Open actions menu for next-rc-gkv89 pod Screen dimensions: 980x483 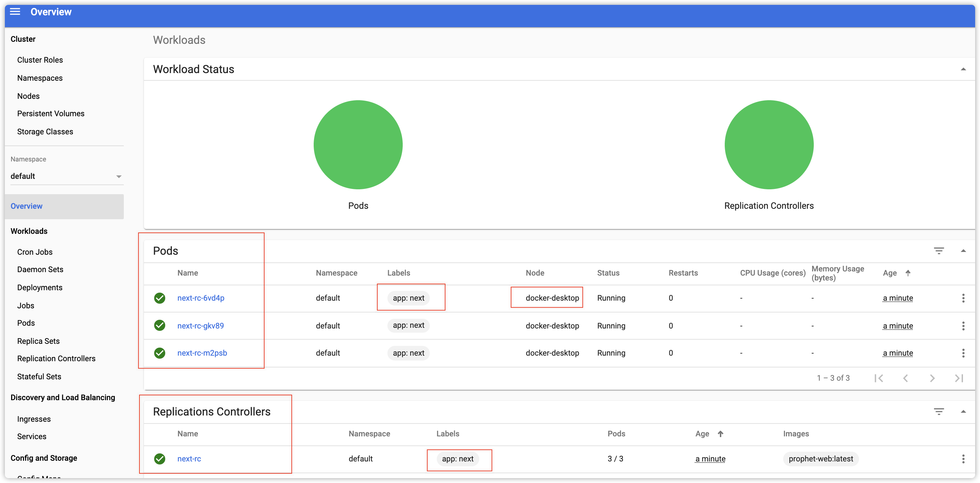(x=963, y=326)
